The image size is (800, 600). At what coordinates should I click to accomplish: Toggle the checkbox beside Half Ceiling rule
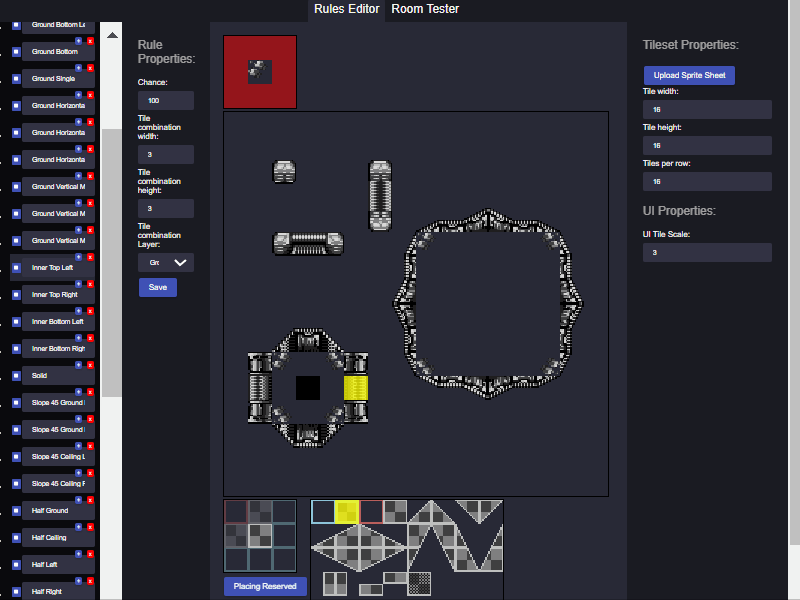tap(16, 538)
